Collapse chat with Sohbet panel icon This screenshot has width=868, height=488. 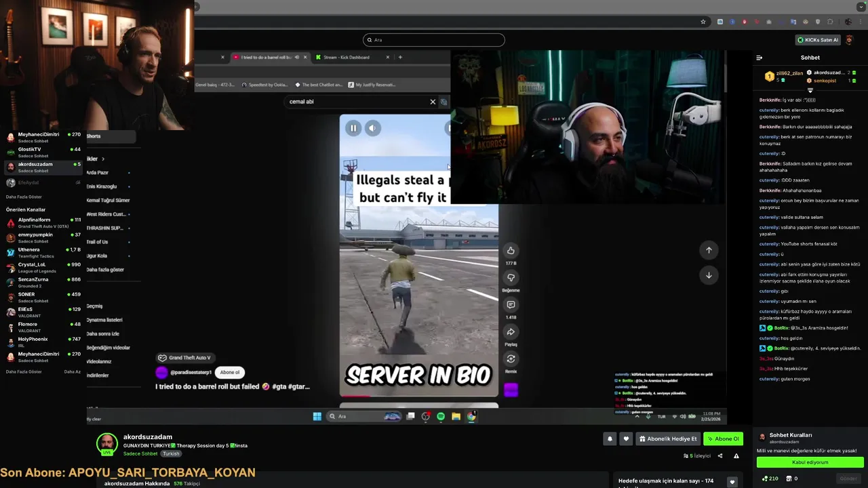759,58
